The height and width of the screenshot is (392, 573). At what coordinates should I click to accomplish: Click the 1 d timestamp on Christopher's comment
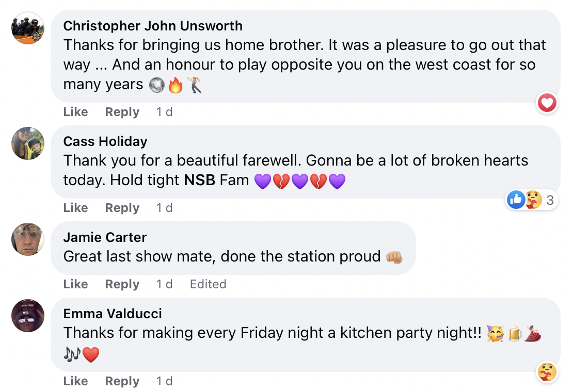pyautogui.click(x=164, y=112)
